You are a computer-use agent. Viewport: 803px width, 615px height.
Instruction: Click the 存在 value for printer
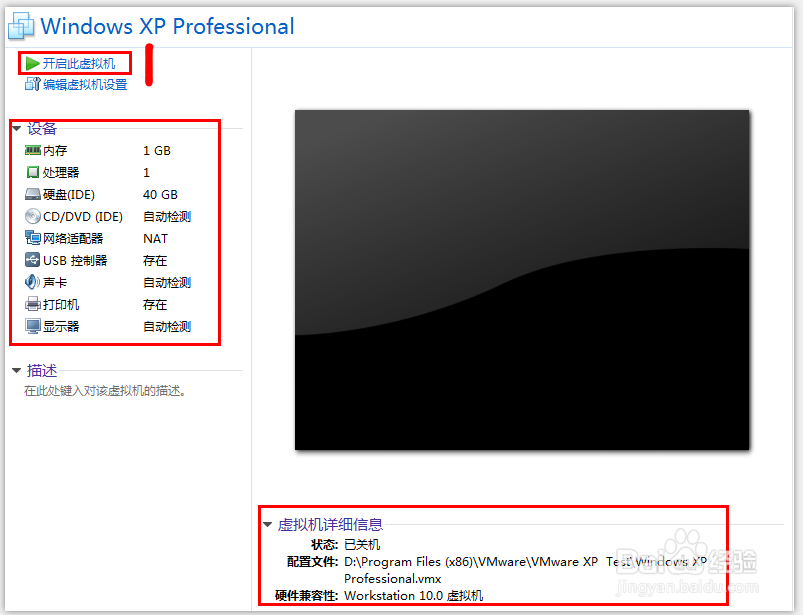155,305
